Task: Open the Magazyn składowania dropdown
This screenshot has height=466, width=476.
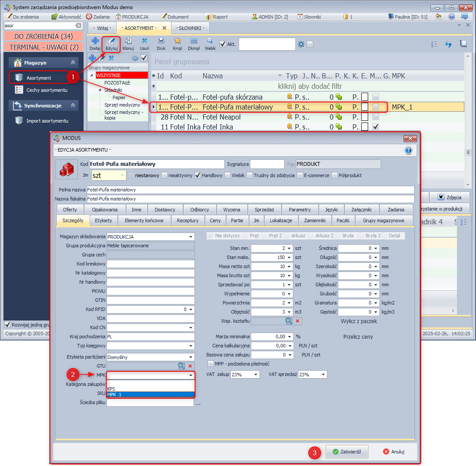Action: [191, 237]
